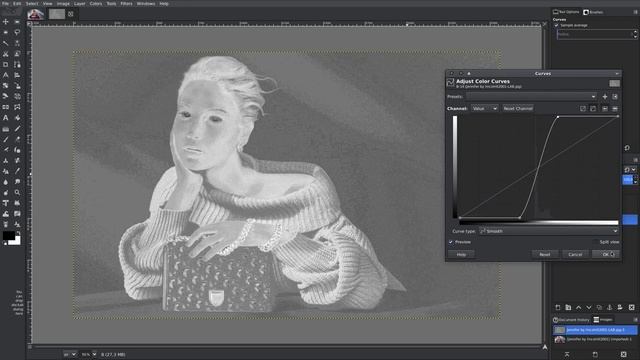Screen dimensions: 640x360
Task: Create a new layer from panel bottom
Action: click(558, 307)
